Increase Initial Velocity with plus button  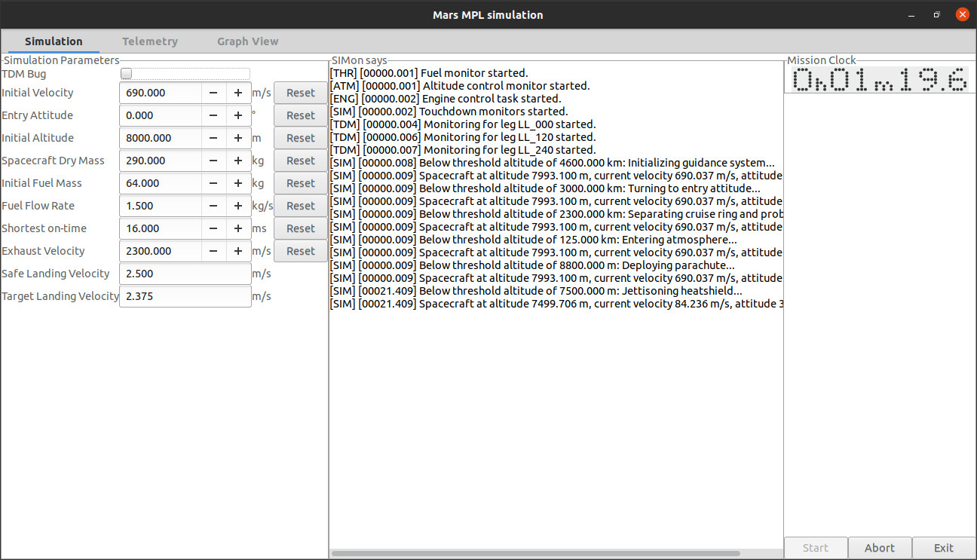(x=238, y=93)
